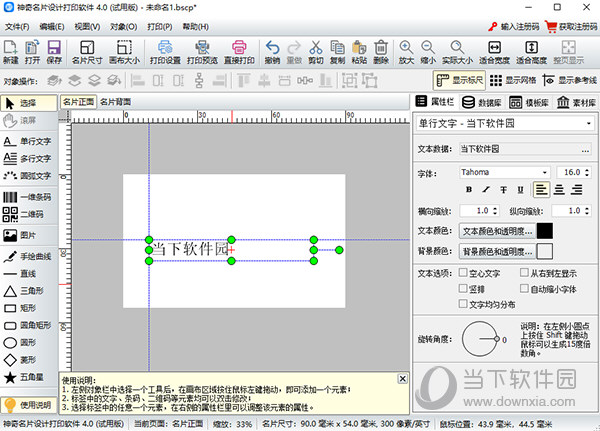
Task: Switch to the 素材库 material library tab
Action: click(x=576, y=102)
